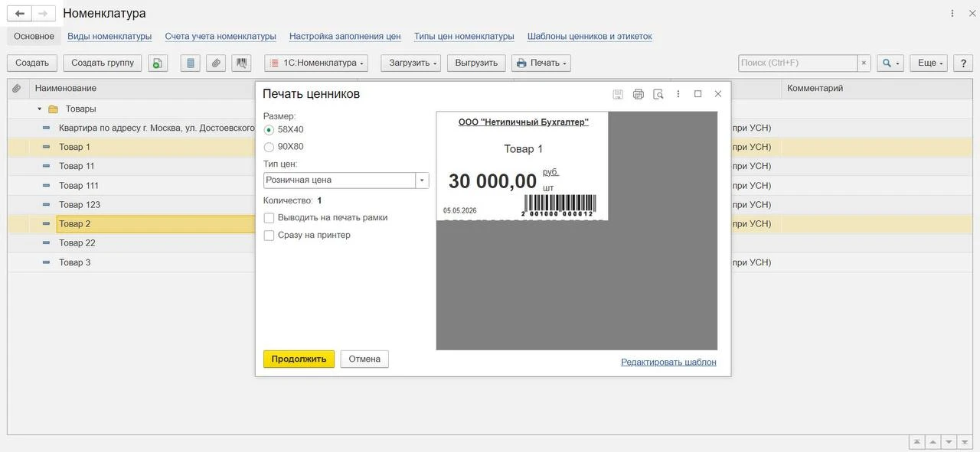Open the dialog's vertical three-dot menu
Screen dimensions: 980x452
(678, 94)
